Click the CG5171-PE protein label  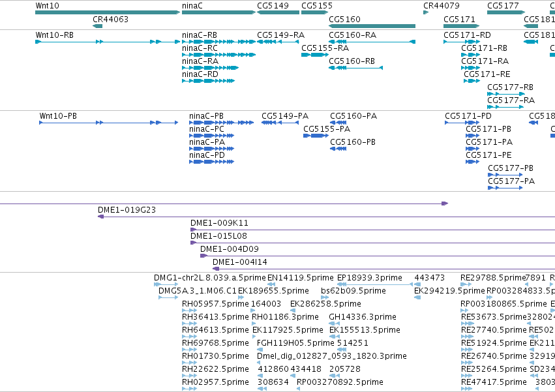tap(489, 155)
